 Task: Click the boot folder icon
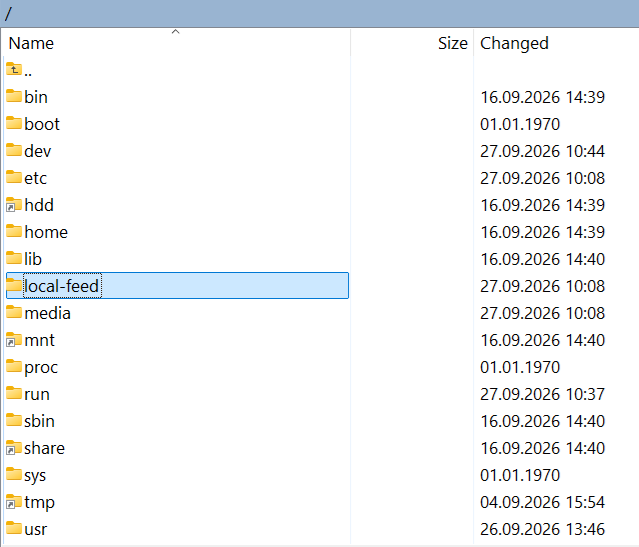(x=14, y=123)
